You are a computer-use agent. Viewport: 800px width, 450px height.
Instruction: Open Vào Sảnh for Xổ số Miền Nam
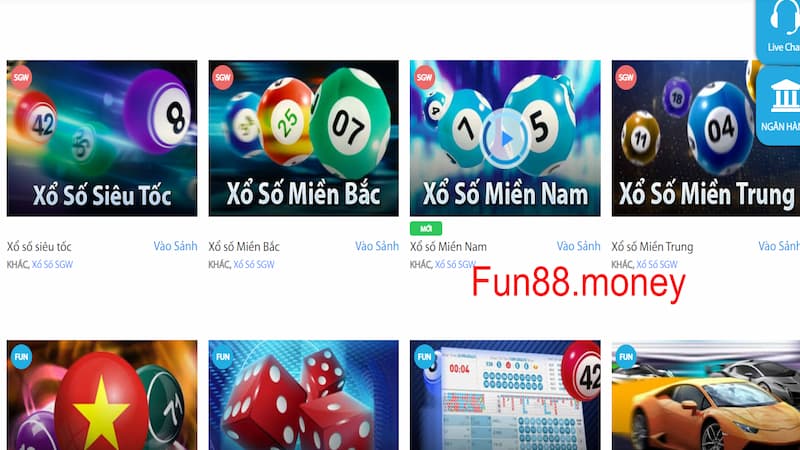(x=578, y=246)
